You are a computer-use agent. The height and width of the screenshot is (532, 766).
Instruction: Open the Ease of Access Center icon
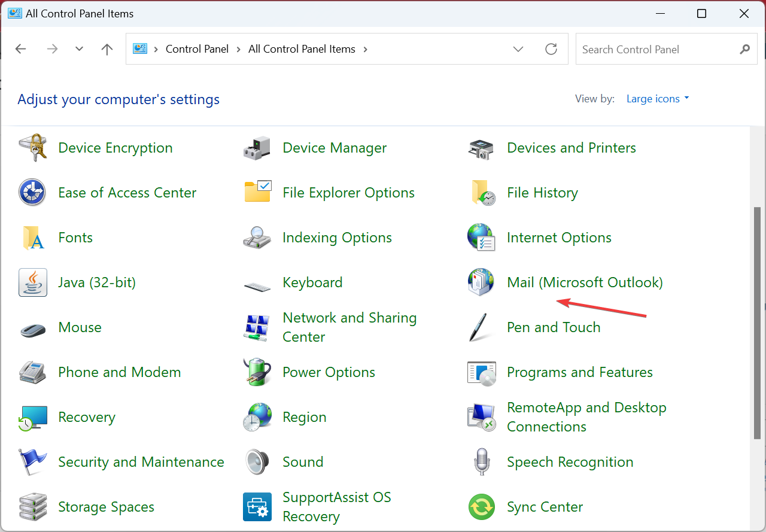(x=32, y=193)
